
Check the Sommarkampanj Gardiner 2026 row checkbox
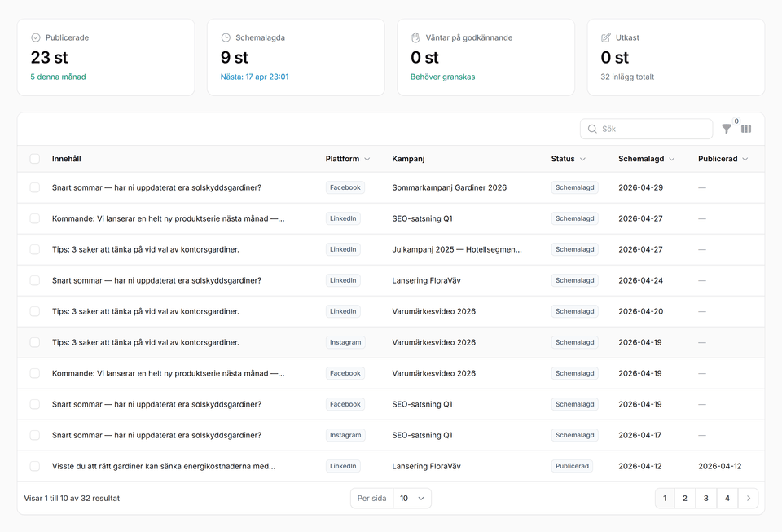click(x=35, y=187)
